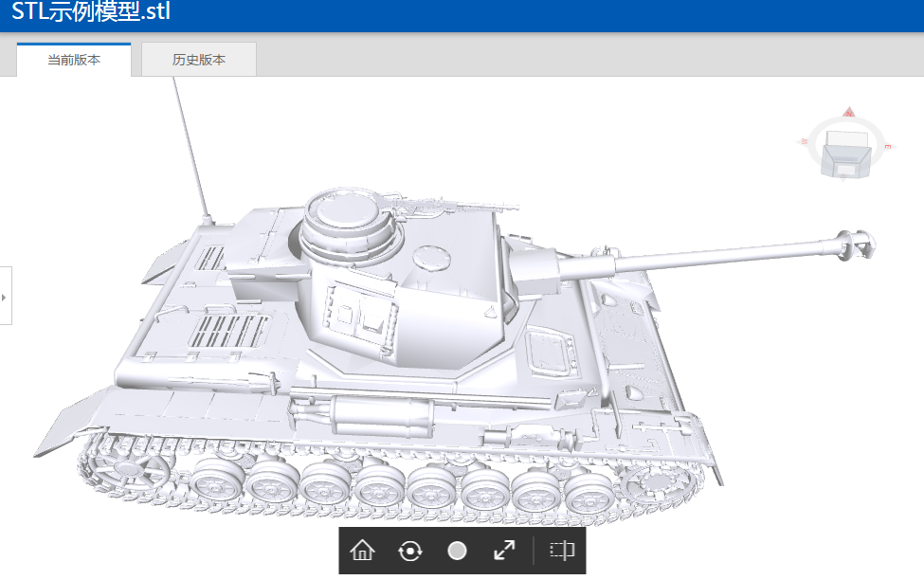
Task: Click the S marker on the compass
Action: (842, 177)
